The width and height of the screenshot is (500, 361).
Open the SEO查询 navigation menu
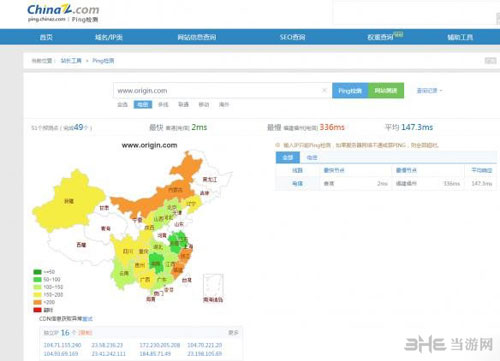[x=292, y=37]
